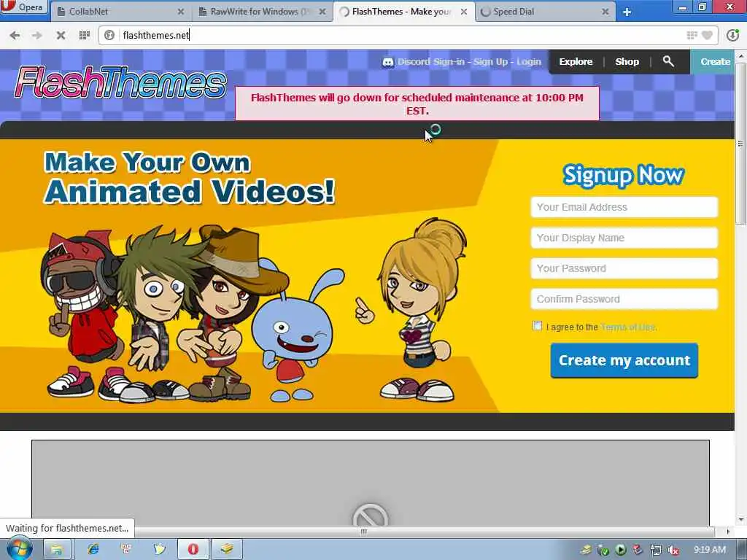The image size is (747, 560).
Task: Open the Login link
Action: (x=529, y=62)
